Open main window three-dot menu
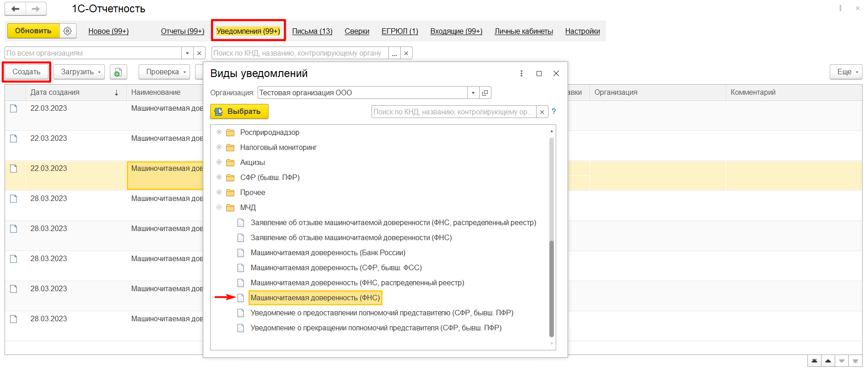Screen dimensions: 868x370 840,8
